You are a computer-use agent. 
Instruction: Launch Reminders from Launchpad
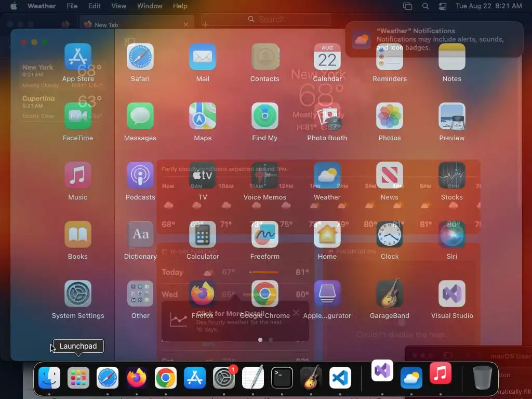click(390, 57)
